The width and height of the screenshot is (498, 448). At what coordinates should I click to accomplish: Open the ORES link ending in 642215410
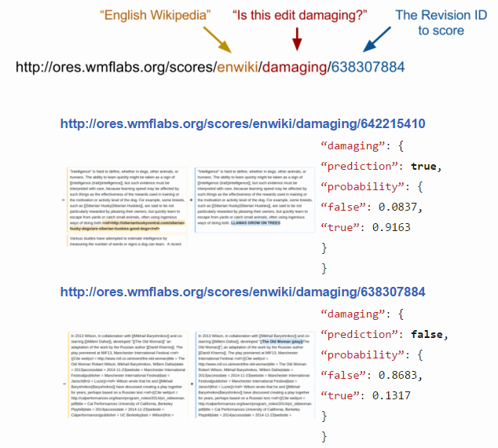tap(243, 123)
